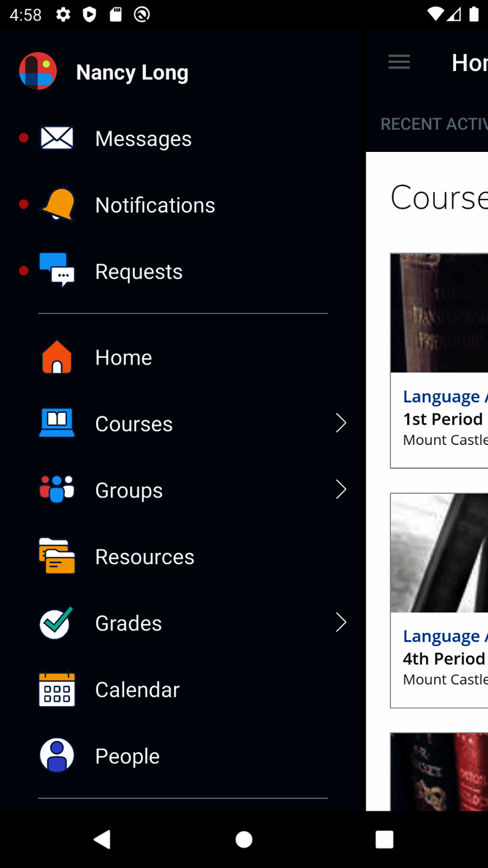Tap the Android back navigation button
Screen dimensions: 488x868
(x=102, y=838)
